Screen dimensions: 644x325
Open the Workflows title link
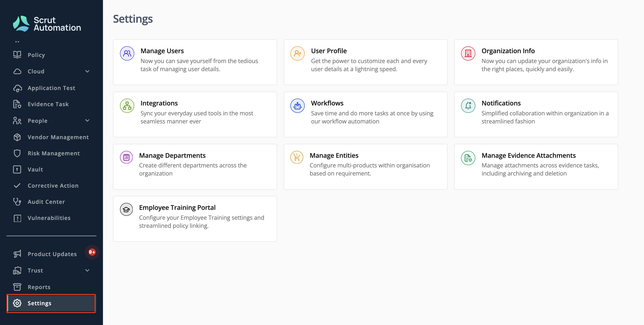pyautogui.click(x=327, y=103)
